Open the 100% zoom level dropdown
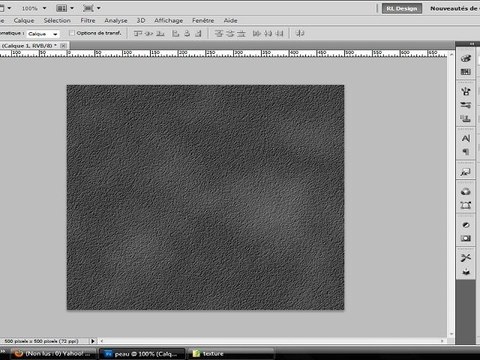480x360 pixels. pyautogui.click(x=44, y=8)
